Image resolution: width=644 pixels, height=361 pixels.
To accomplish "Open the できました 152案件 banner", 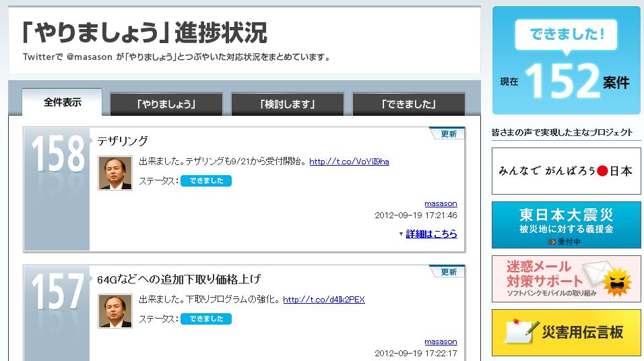I will [566, 61].
